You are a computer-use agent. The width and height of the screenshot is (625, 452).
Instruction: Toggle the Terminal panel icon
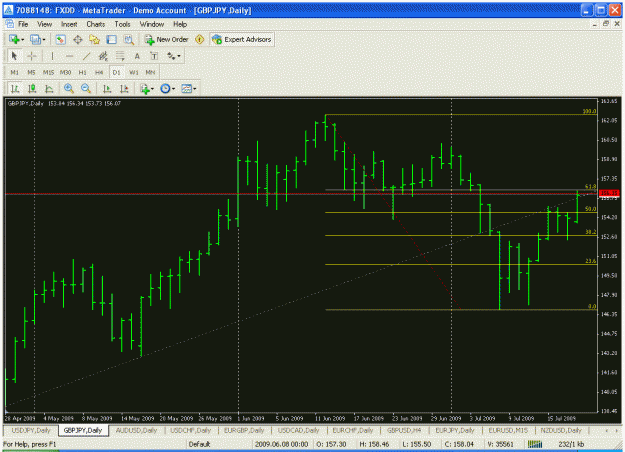click(x=112, y=39)
